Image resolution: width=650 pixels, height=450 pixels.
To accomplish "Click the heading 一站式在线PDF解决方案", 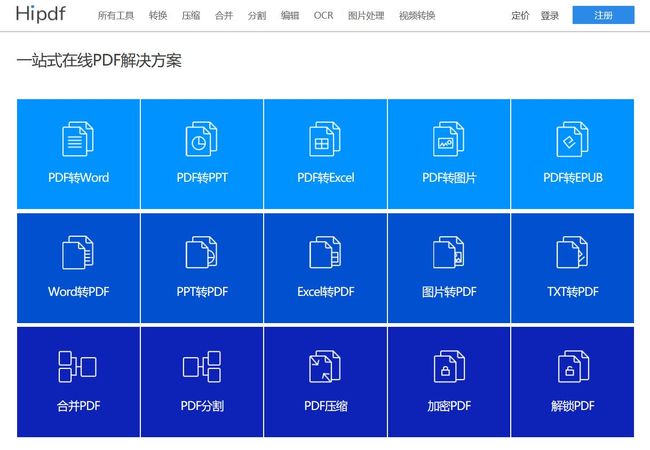I will click(x=99, y=60).
